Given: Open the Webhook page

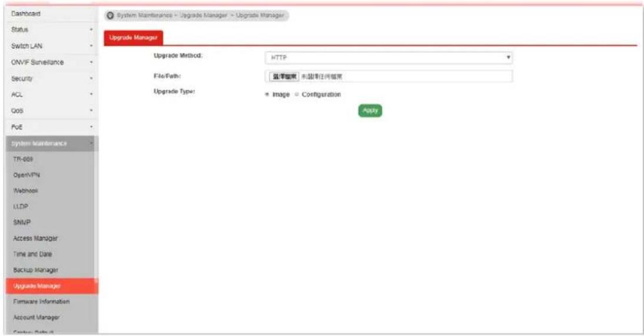Looking at the screenshot, I should 49,191.
